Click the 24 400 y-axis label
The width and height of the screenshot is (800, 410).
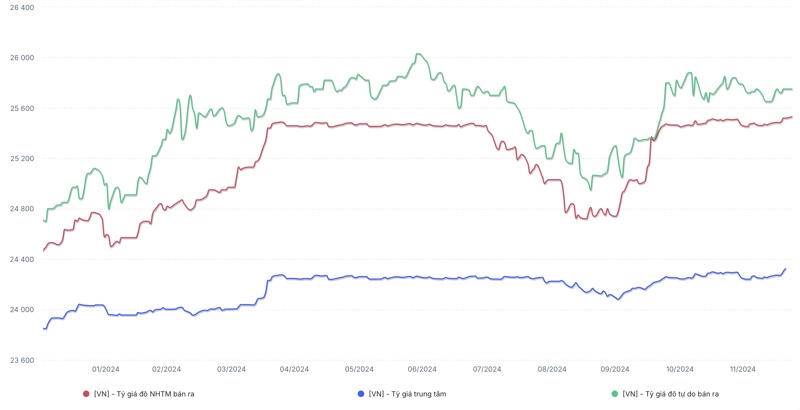coord(22,259)
